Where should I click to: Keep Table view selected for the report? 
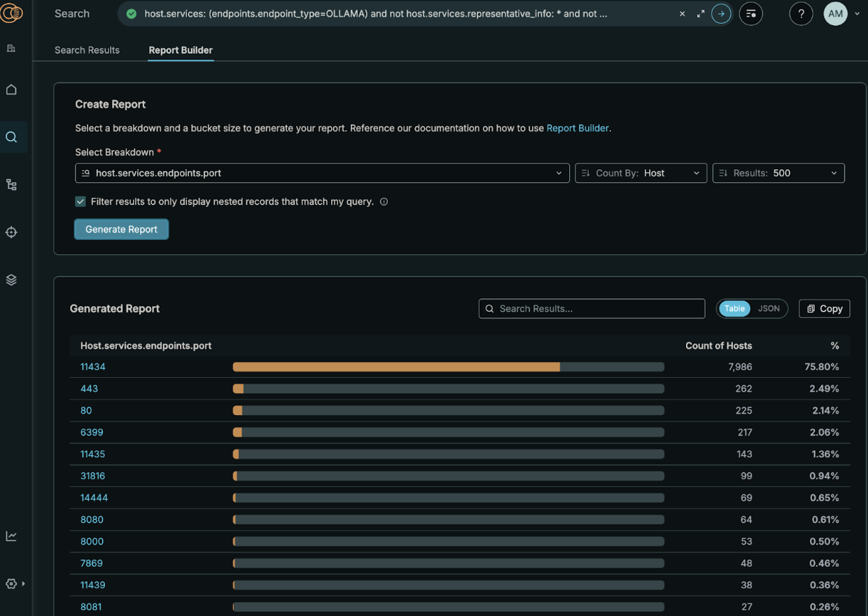click(x=734, y=308)
